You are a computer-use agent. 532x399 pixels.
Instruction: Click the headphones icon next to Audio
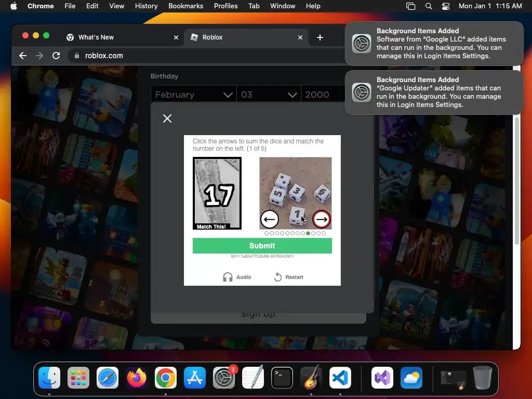tap(228, 277)
